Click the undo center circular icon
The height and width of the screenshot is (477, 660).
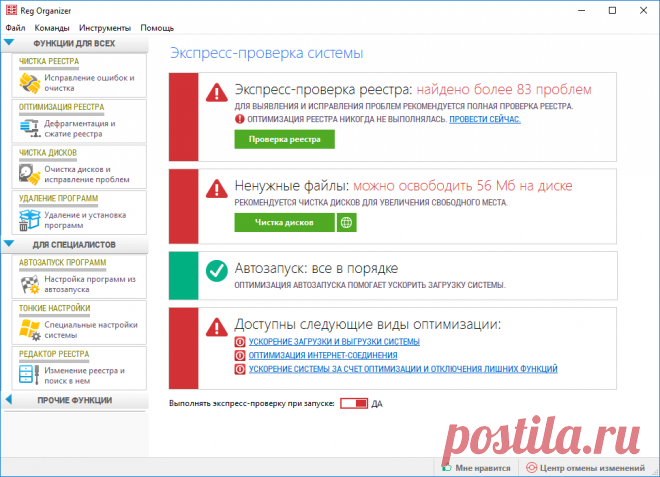[x=532, y=468]
